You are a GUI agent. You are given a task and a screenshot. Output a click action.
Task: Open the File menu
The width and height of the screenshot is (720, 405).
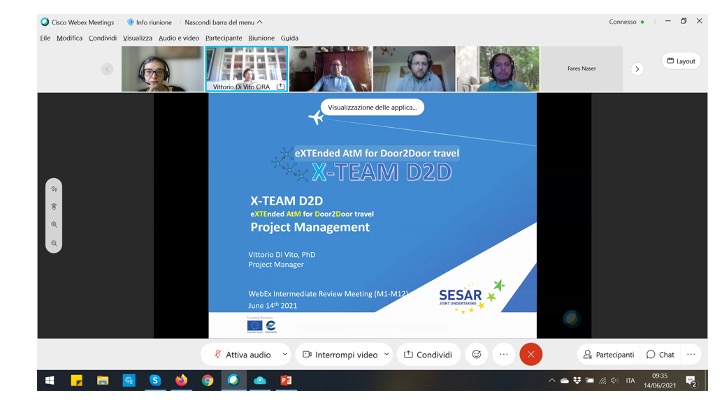(x=45, y=38)
